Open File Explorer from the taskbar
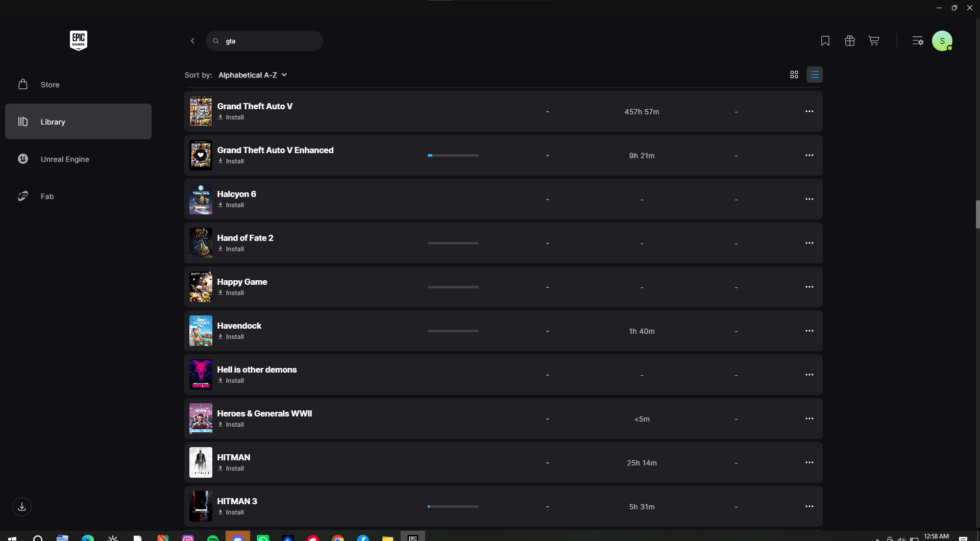 (x=388, y=538)
